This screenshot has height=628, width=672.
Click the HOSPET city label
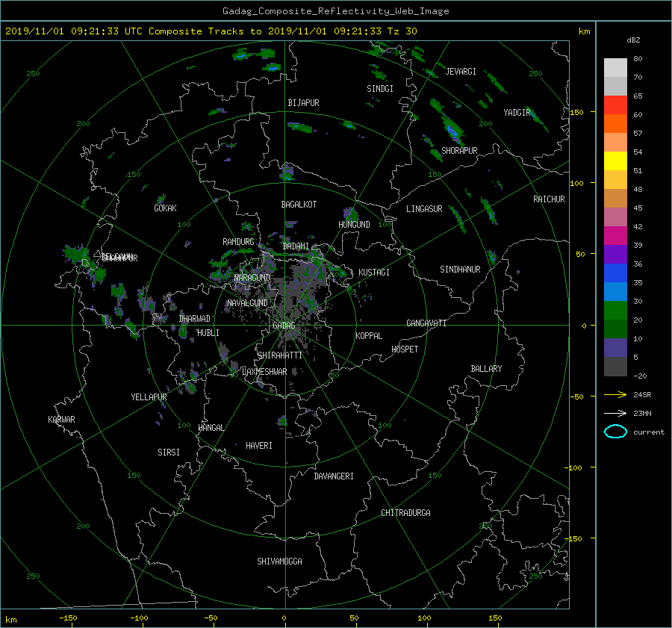405,349
